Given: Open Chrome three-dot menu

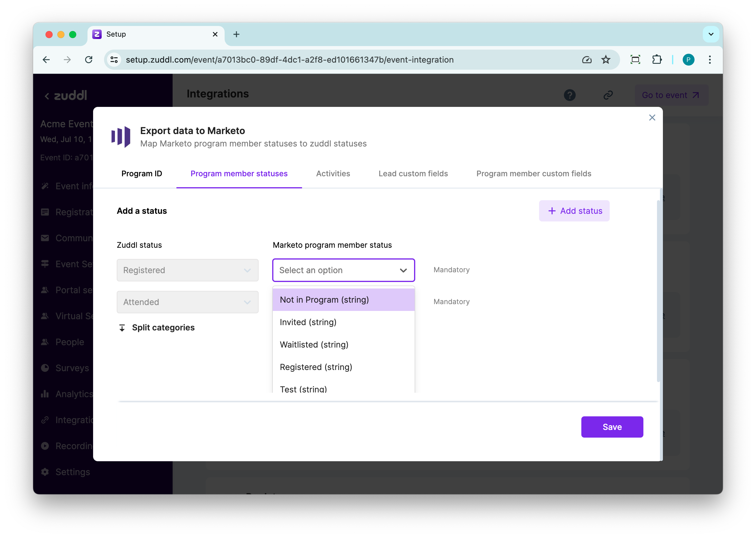Looking at the screenshot, I should [x=710, y=60].
